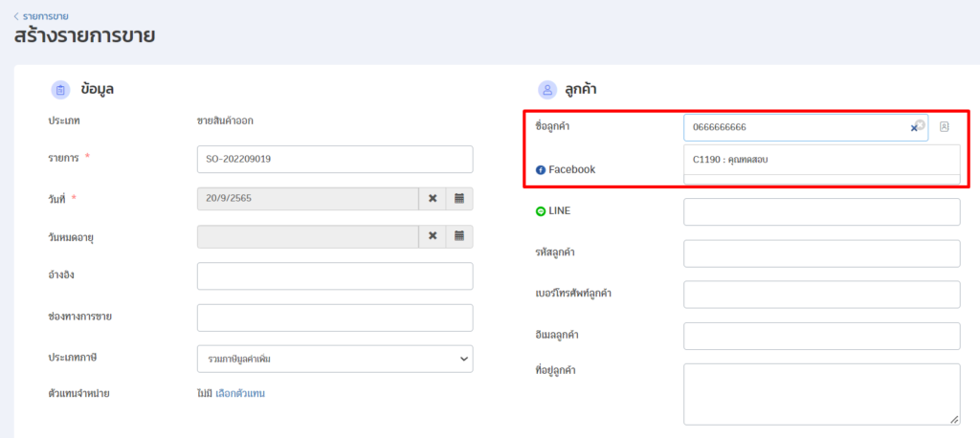Click the ลูกค้า person section icon
Screen dimensions: 980x438
click(x=547, y=90)
